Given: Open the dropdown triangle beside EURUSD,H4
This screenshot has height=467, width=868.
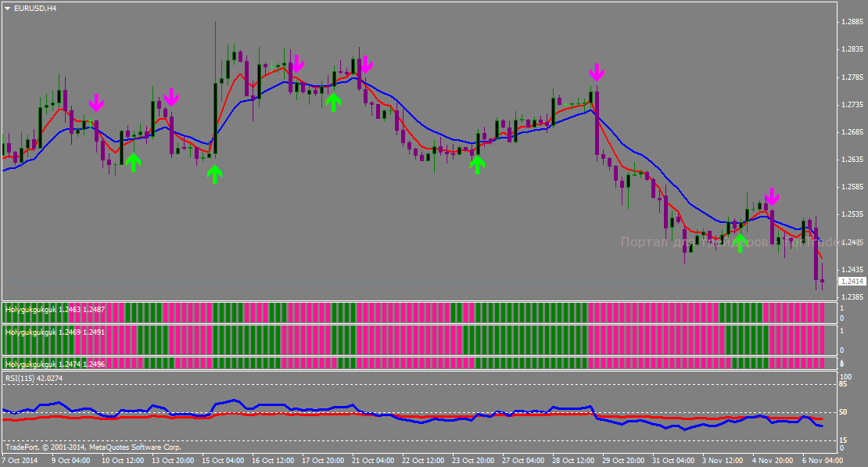Looking at the screenshot, I should (x=7, y=9).
